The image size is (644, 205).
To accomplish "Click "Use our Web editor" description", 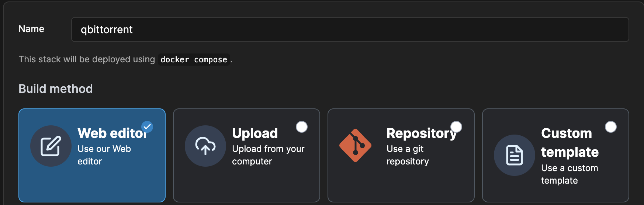I will (x=104, y=155).
